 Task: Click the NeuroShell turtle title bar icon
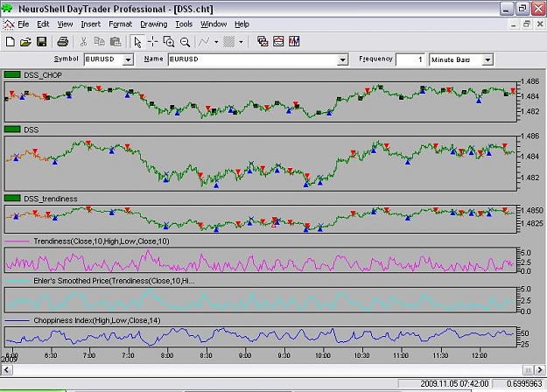pos(7,8)
